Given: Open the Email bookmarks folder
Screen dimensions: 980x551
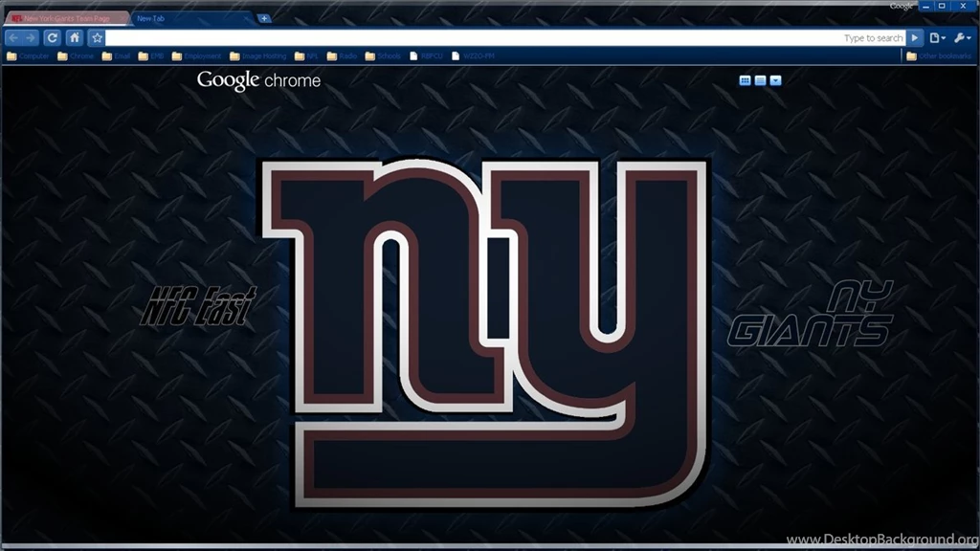Looking at the screenshot, I should click(116, 56).
